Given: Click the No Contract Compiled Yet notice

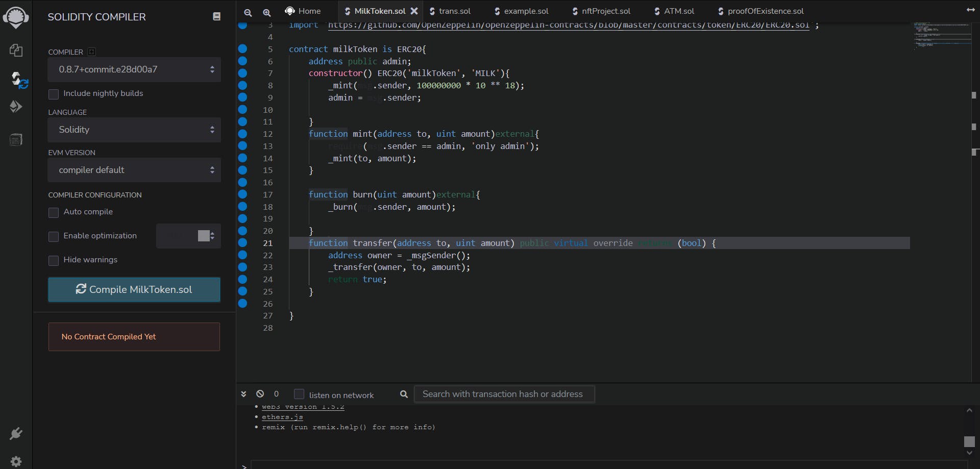Looking at the screenshot, I should (x=134, y=337).
